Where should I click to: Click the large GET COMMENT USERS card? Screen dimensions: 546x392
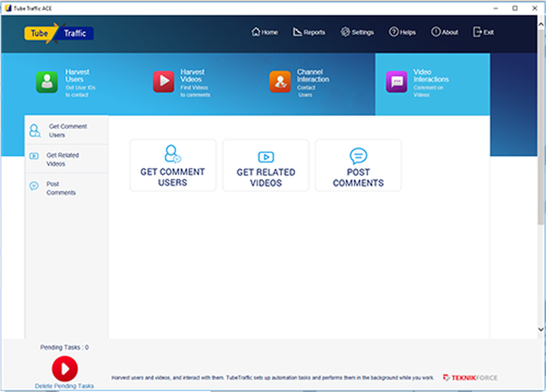click(173, 165)
